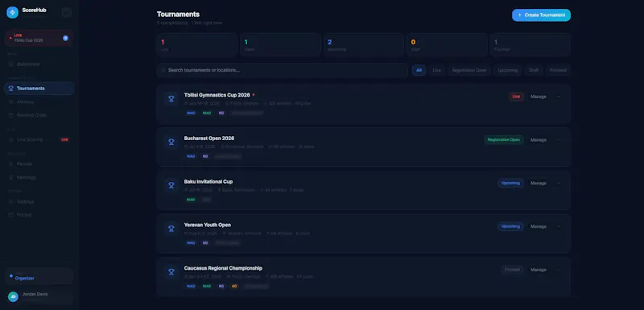Click Manage for Baku Invitational Cup
The width and height of the screenshot is (644, 310).
click(538, 183)
